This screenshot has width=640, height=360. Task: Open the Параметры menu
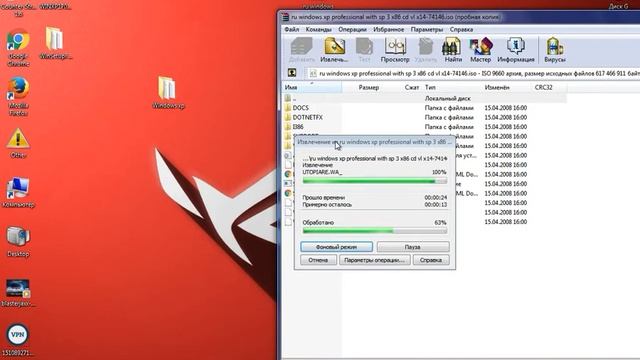[427, 29]
